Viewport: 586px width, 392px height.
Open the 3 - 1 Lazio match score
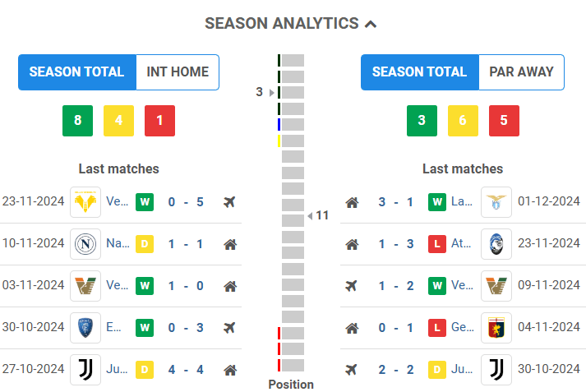pos(395,202)
